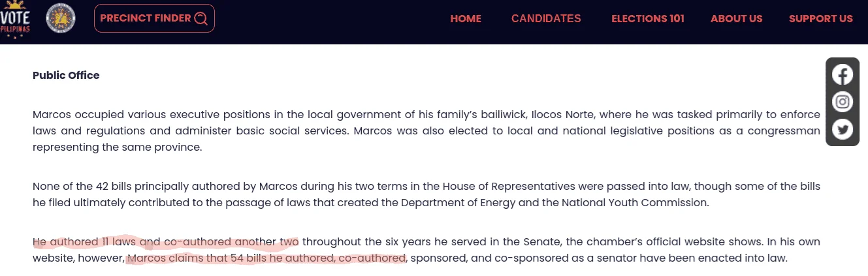Open the Support Us page link

(x=821, y=19)
